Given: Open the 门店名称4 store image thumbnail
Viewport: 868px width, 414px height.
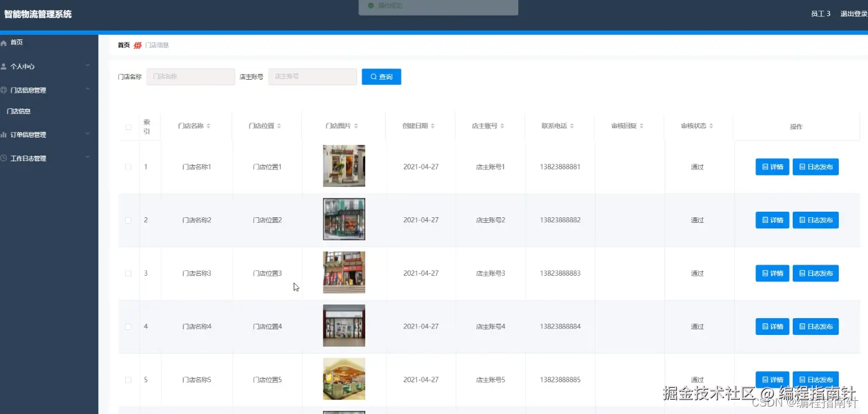Looking at the screenshot, I should pyautogui.click(x=344, y=326).
